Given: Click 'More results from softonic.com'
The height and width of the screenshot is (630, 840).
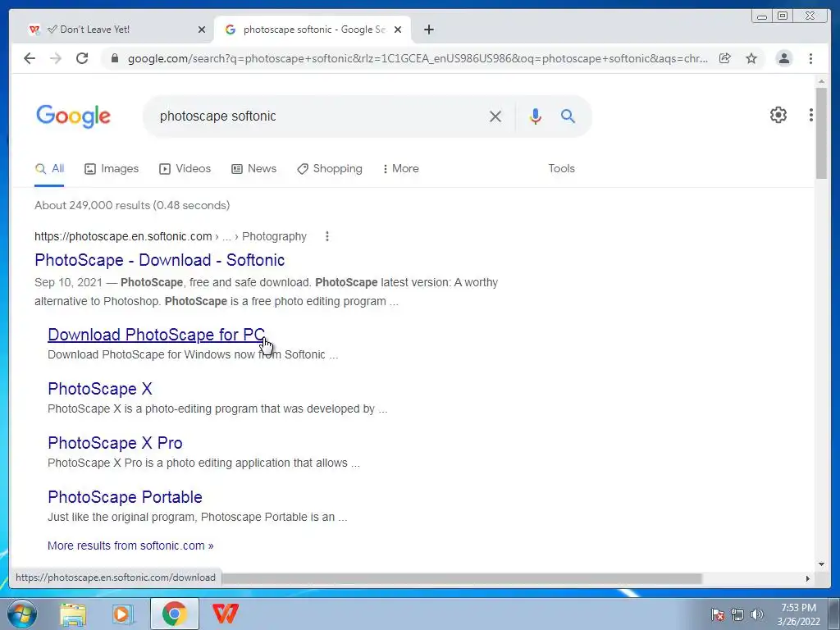Looking at the screenshot, I should coord(130,546).
